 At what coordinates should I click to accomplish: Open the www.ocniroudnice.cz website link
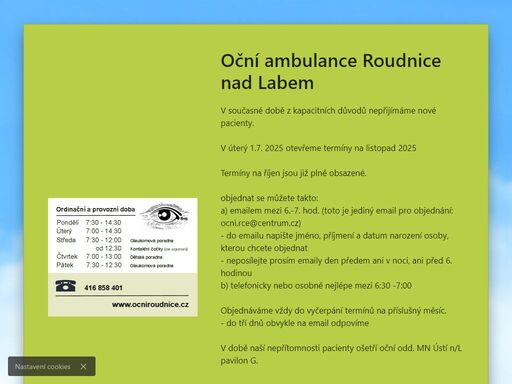[x=150, y=304]
